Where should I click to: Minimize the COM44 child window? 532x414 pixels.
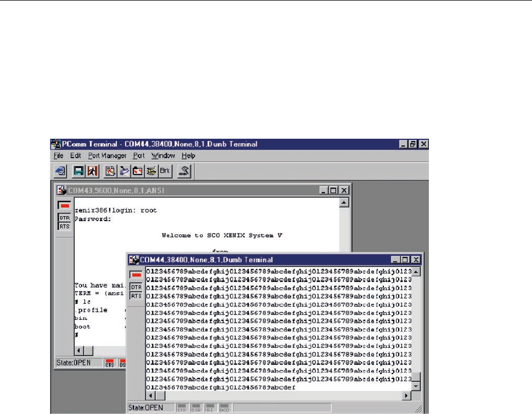click(x=395, y=260)
